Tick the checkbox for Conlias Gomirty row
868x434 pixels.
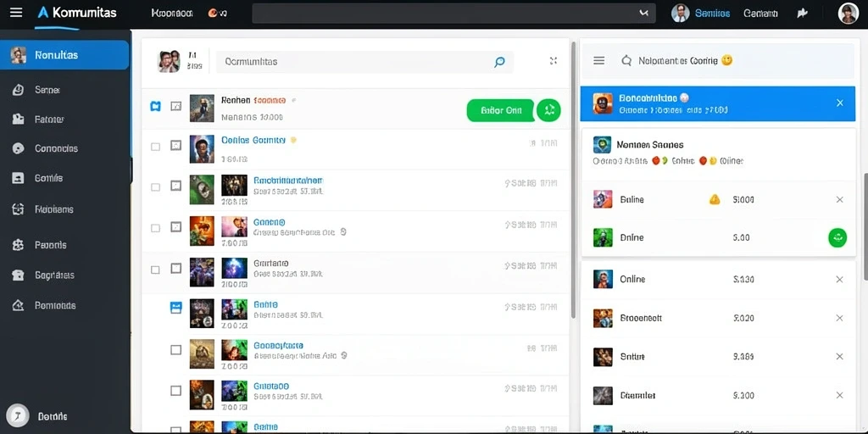pos(156,147)
